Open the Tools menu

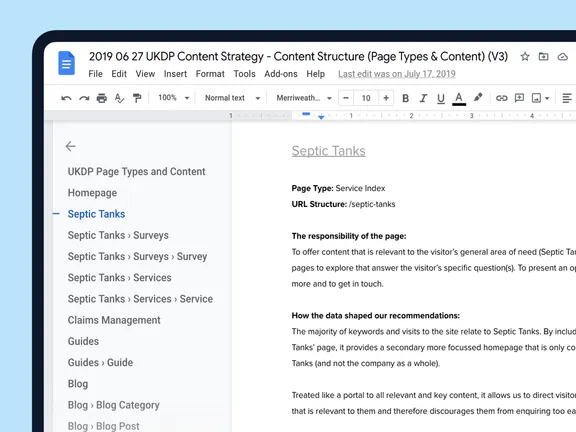244,74
